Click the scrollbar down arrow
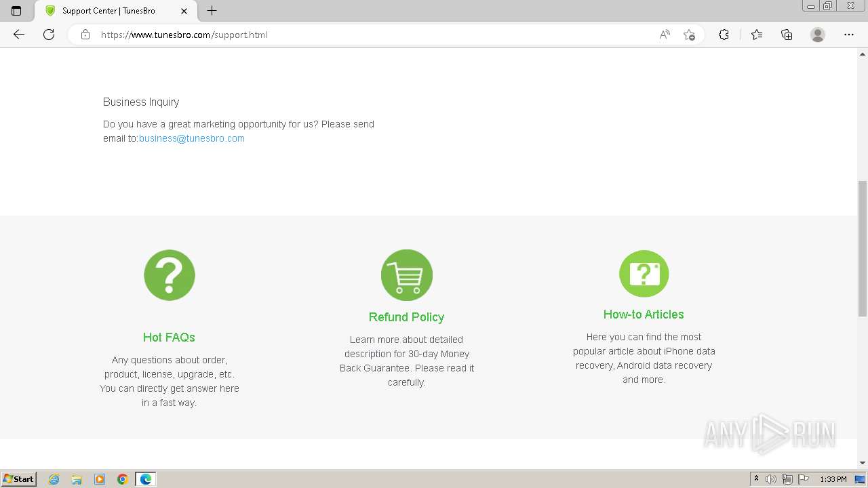Image resolution: width=868 pixels, height=488 pixels. [863, 463]
